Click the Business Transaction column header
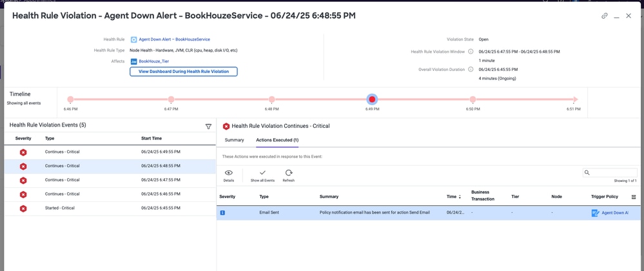644x271 pixels. point(483,196)
